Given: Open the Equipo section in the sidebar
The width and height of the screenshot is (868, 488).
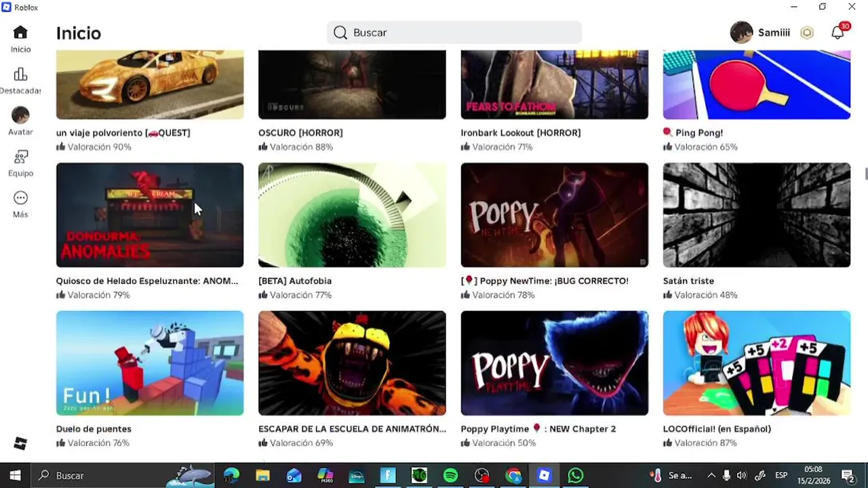Looking at the screenshot, I should 20,163.
